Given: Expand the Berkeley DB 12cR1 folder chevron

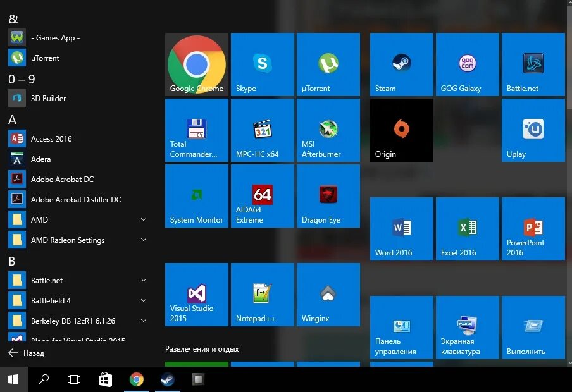Looking at the screenshot, I should click(x=144, y=321).
